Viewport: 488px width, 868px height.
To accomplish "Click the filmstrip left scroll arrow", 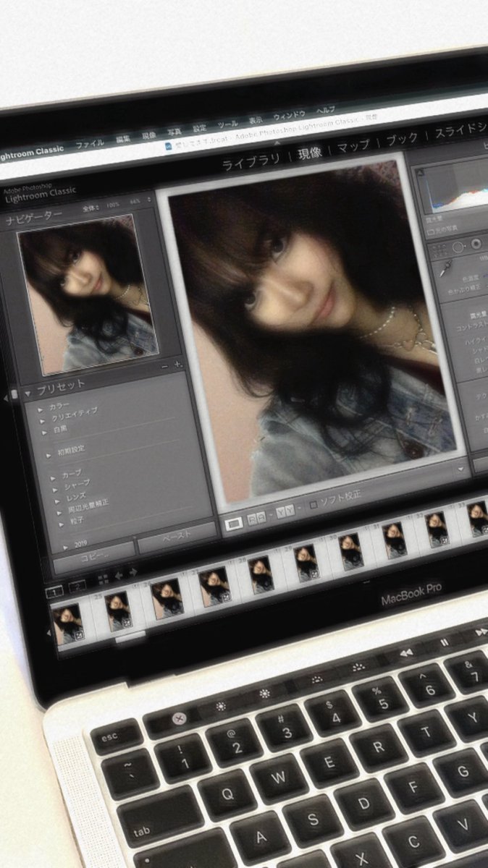I will click(x=49, y=633).
